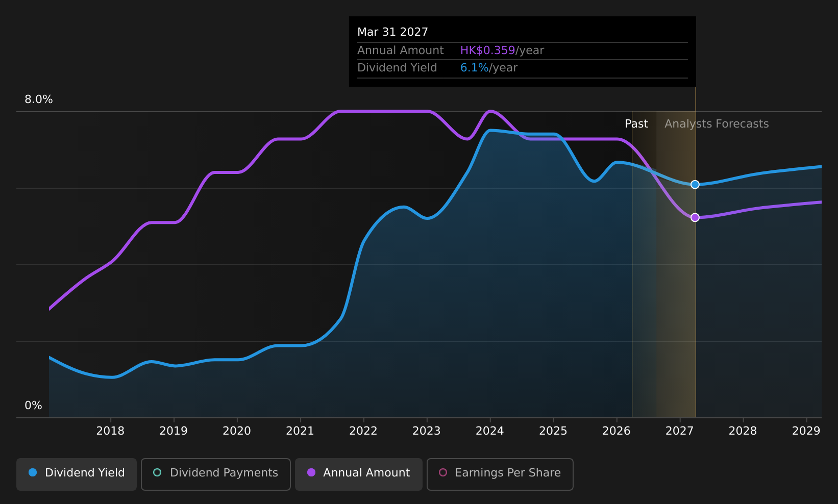Toggle the Dividend Yield legend series
Viewport: 838px width, 504px height.
pyautogui.click(x=77, y=474)
